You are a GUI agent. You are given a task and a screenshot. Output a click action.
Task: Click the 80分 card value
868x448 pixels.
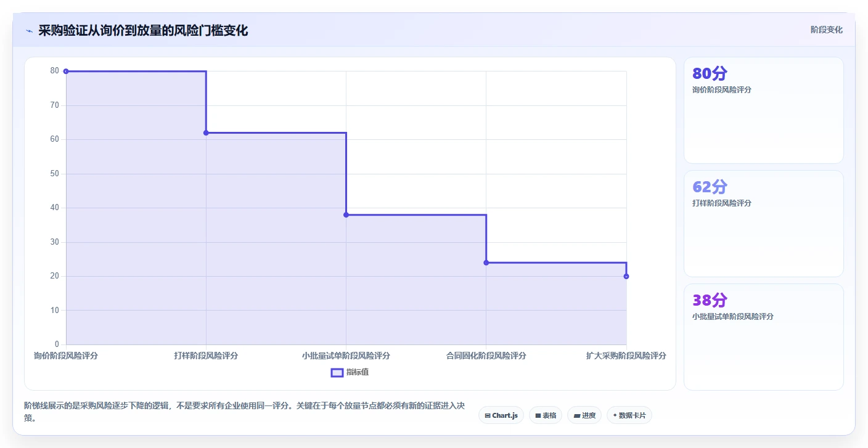[x=710, y=73]
